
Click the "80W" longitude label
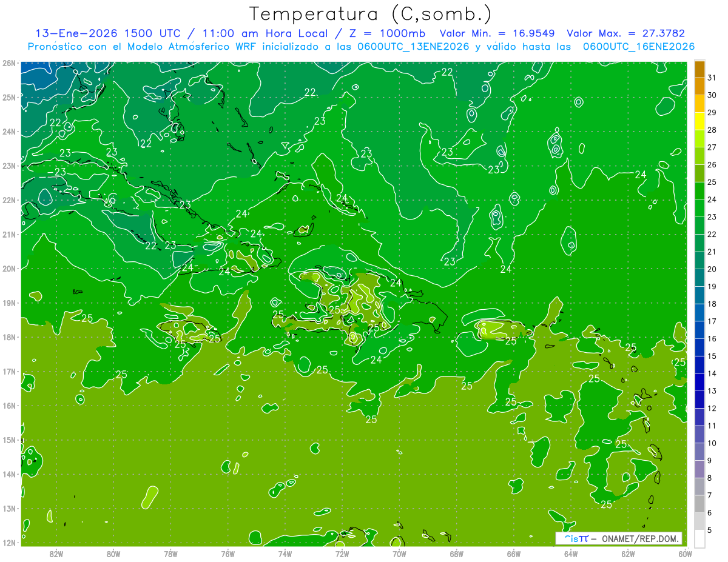click(113, 553)
